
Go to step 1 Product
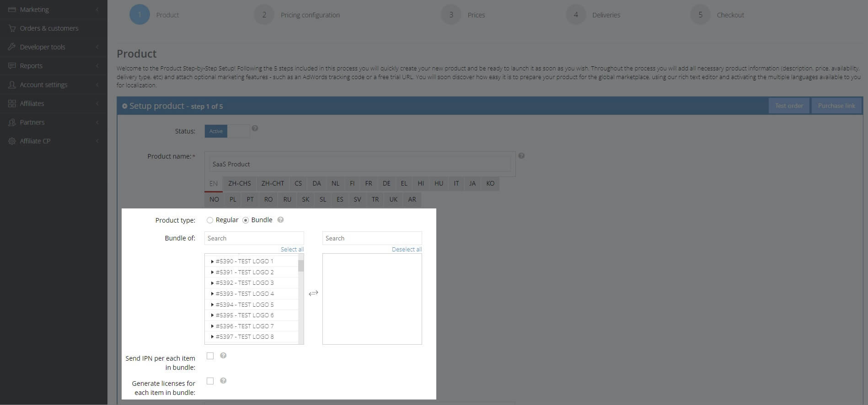[x=154, y=15]
